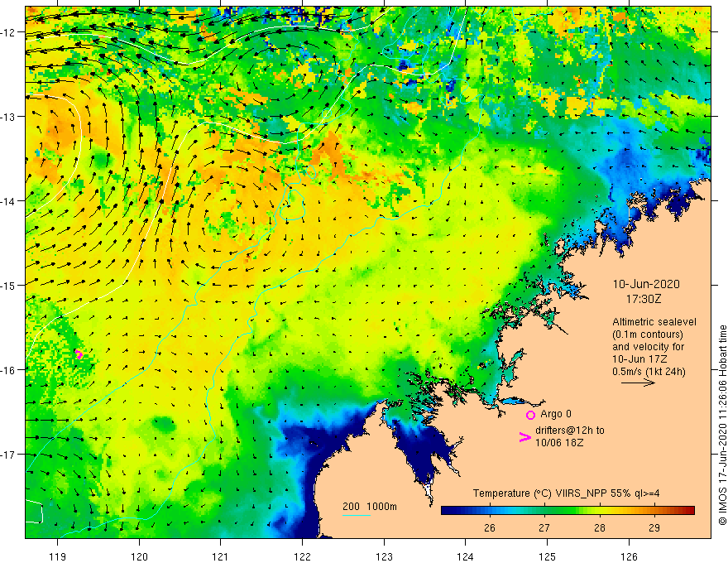Click the IMOS copyright timestamp text
Viewport: 728px width, 563px height.
click(722, 426)
